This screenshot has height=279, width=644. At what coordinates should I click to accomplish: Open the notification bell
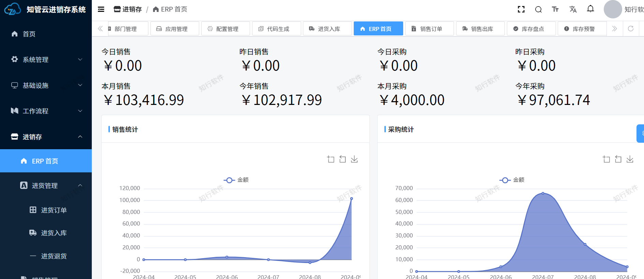click(x=590, y=9)
